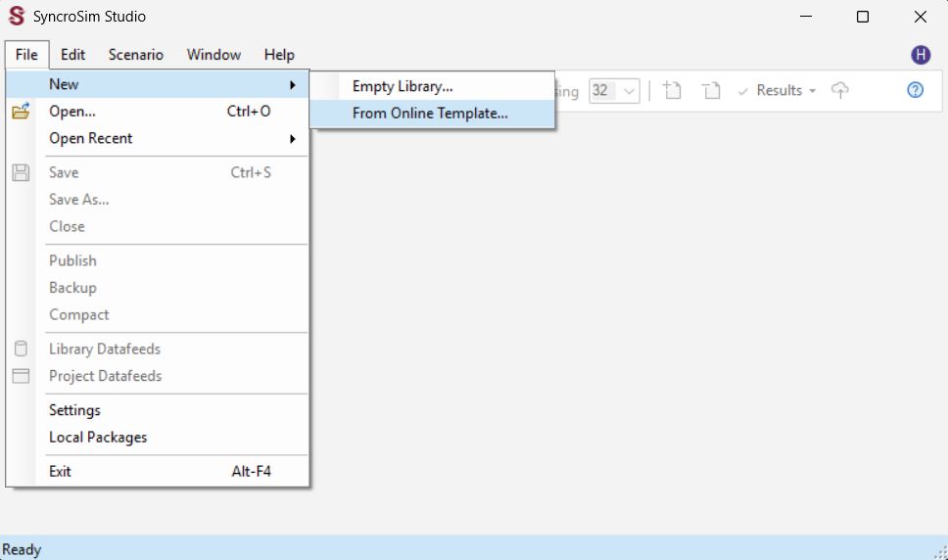
Task: Open the Scenario menu
Action: point(136,55)
